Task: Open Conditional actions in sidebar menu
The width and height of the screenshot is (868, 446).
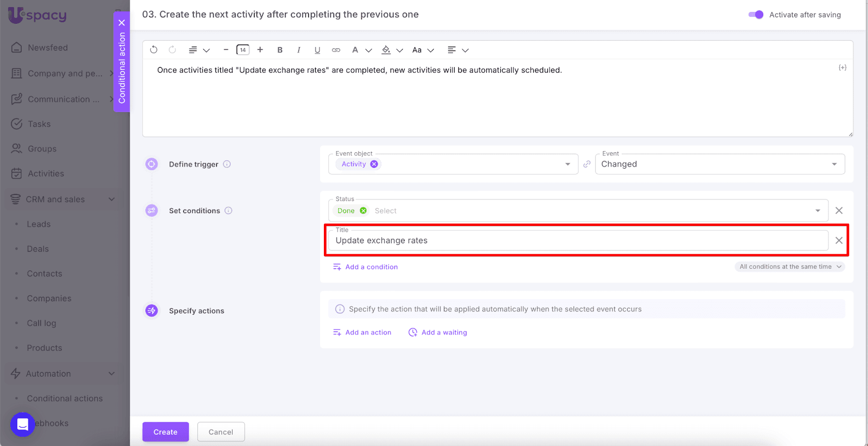Action: (65, 398)
